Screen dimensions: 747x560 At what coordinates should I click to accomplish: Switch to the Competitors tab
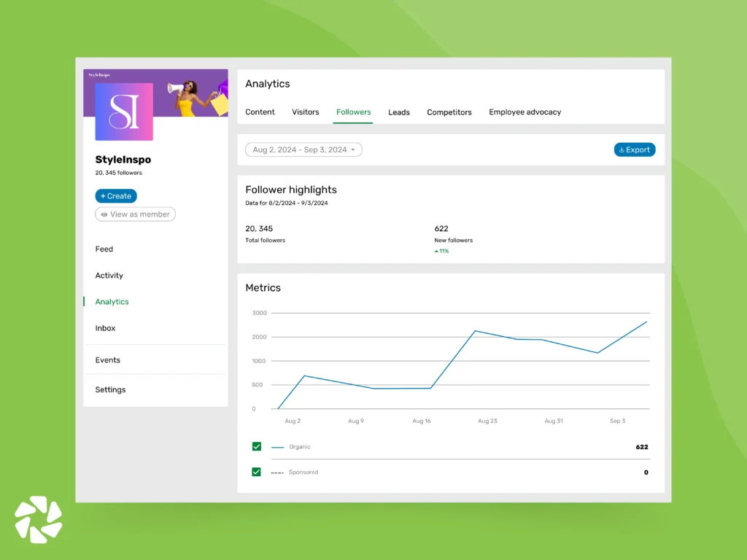point(449,112)
